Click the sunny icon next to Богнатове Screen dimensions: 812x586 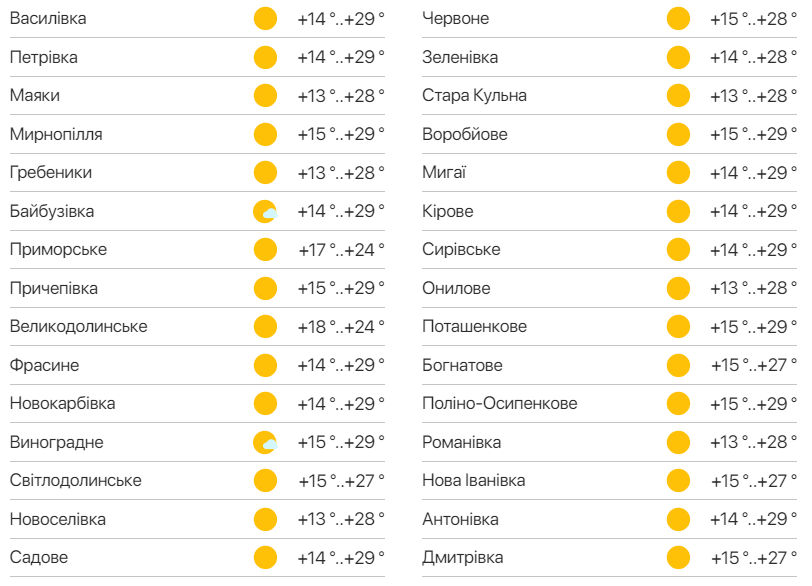(x=678, y=365)
